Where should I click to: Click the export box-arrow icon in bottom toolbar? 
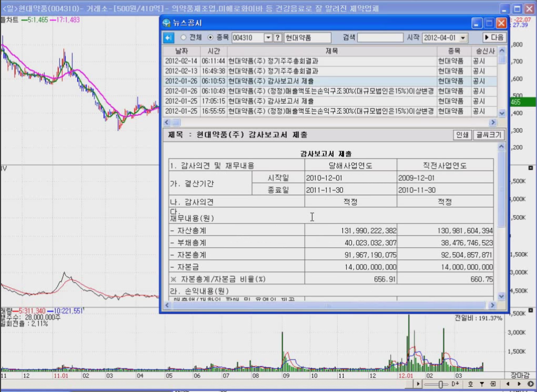click(x=493, y=384)
